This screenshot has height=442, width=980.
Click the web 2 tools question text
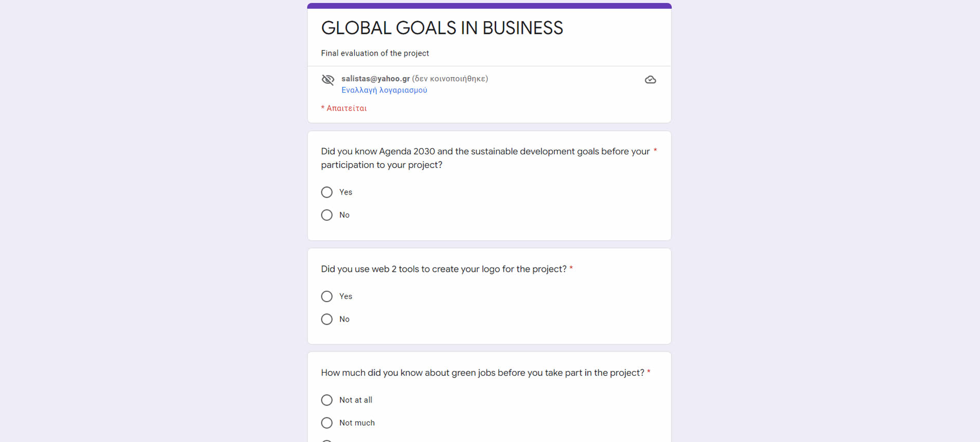(x=444, y=269)
